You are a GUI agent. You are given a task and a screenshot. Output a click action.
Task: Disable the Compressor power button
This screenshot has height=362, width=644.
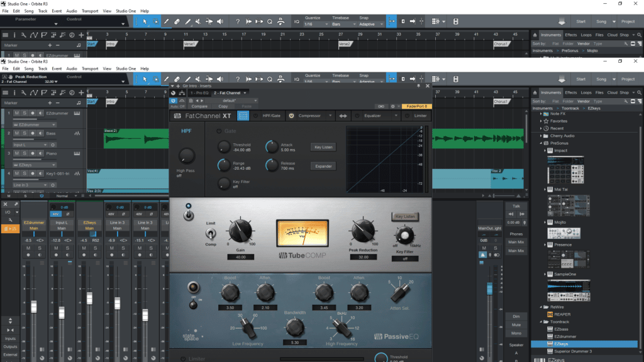click(291, 116)
